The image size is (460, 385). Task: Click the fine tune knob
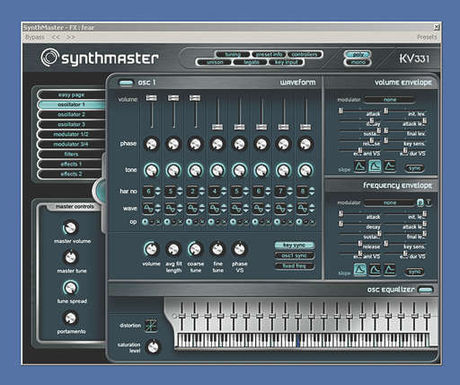(217, 249)
